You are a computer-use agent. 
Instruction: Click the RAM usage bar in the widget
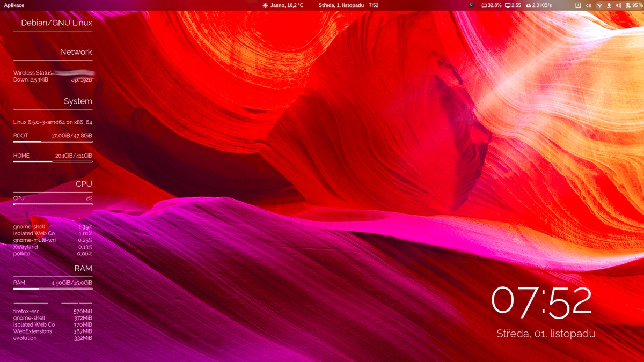coord(53,289)
